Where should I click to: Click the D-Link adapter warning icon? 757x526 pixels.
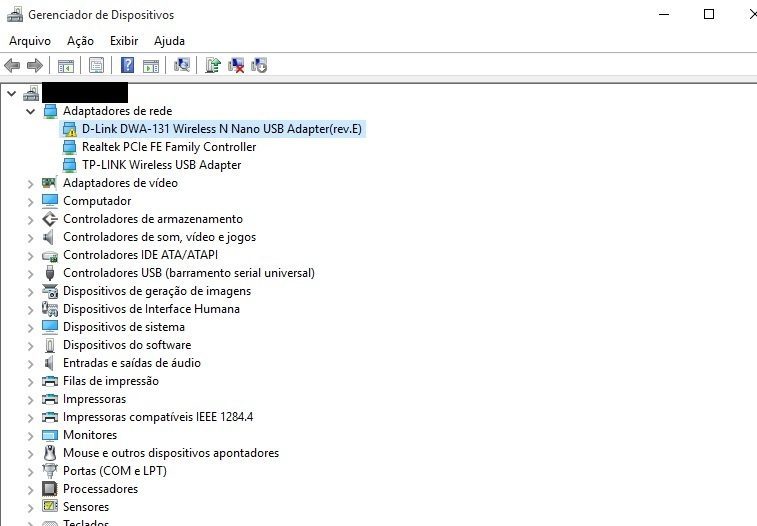(70, 129)
